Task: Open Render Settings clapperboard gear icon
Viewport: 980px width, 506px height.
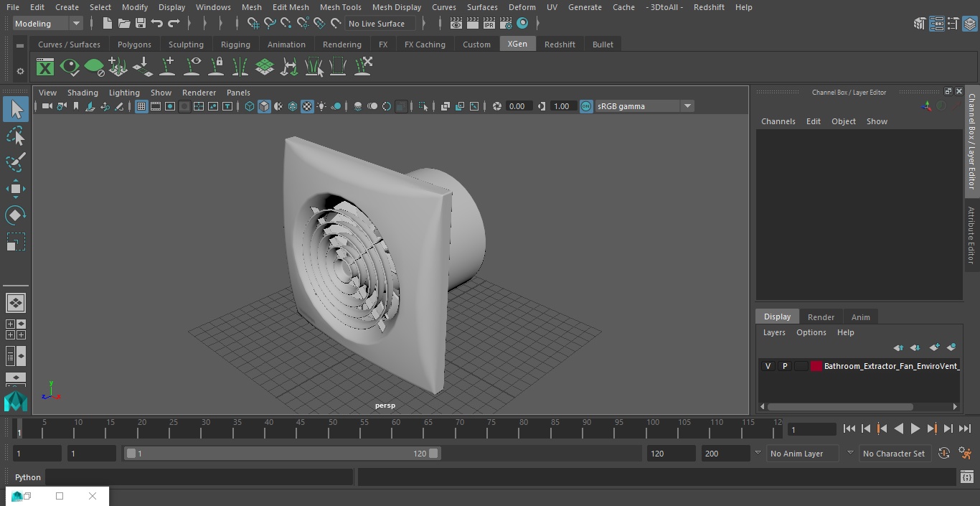Action: coord(506,24)
